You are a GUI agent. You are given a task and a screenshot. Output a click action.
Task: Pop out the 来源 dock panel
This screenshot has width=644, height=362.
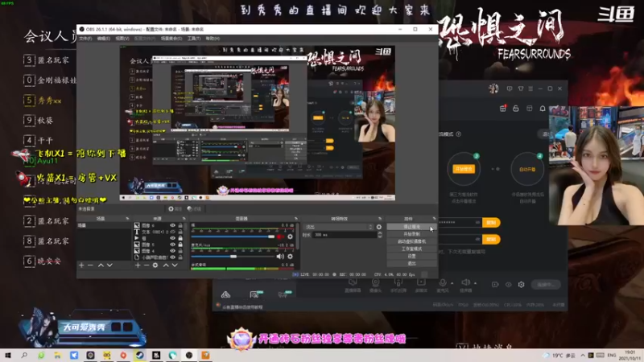pyautogui.click(x=184, y=219)
